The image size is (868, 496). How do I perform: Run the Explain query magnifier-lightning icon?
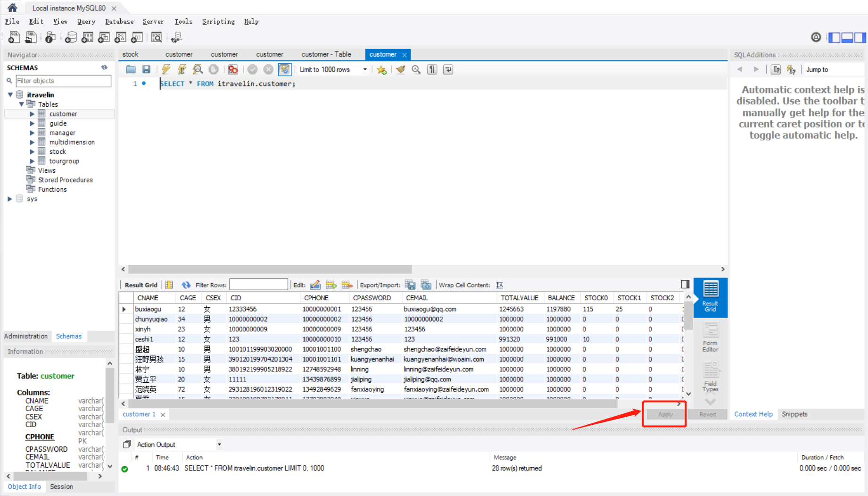tap(198, 69)
